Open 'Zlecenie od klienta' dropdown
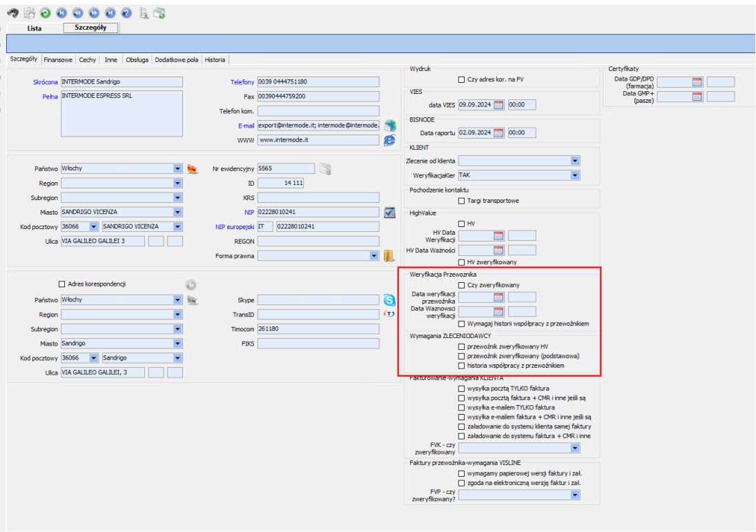Screen dimensions: 756x532 (x=574, y=161)
